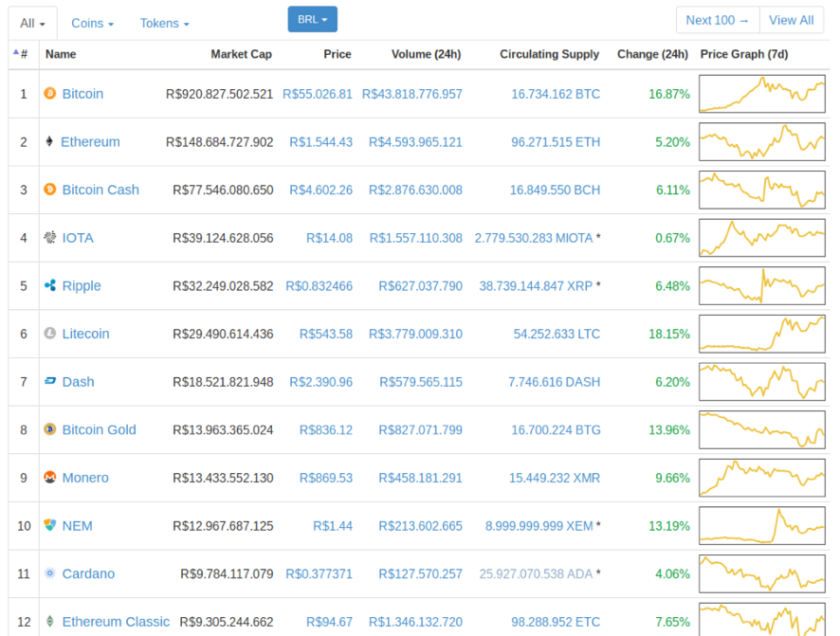
Task: Click the Dash logo icon
Action: 50,381
